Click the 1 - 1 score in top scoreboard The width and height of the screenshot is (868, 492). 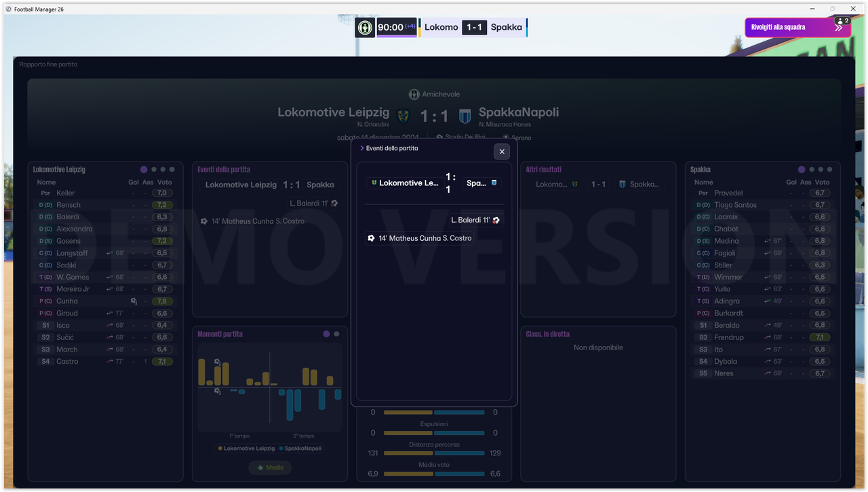[x=474, y=27]
